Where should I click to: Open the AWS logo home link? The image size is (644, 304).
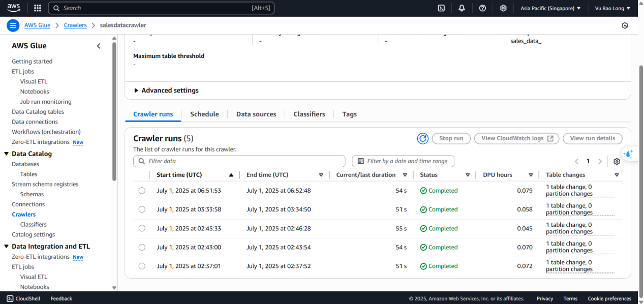pyautogui.click(x=14, y=8)
